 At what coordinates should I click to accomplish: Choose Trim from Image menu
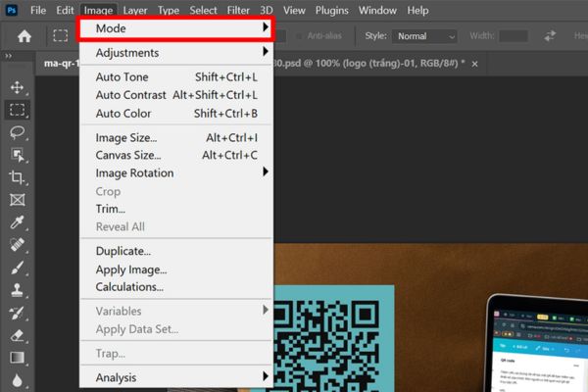[175, 209]
